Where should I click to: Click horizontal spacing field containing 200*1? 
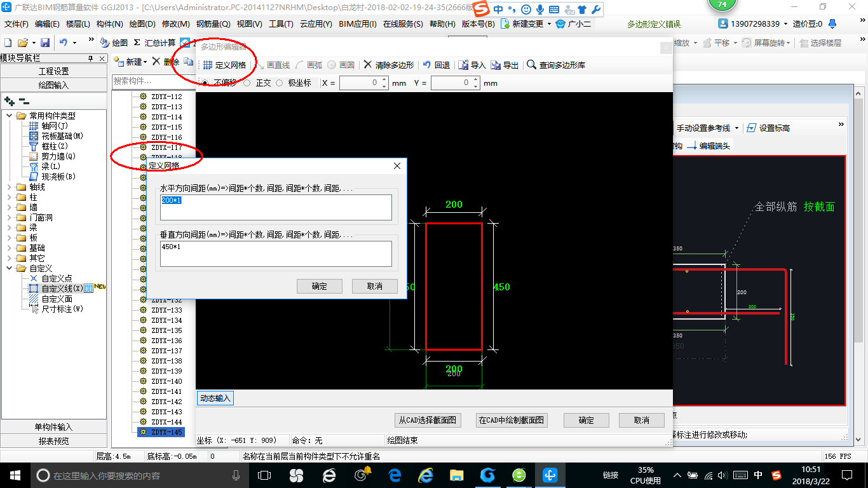[x=276, y=207]
